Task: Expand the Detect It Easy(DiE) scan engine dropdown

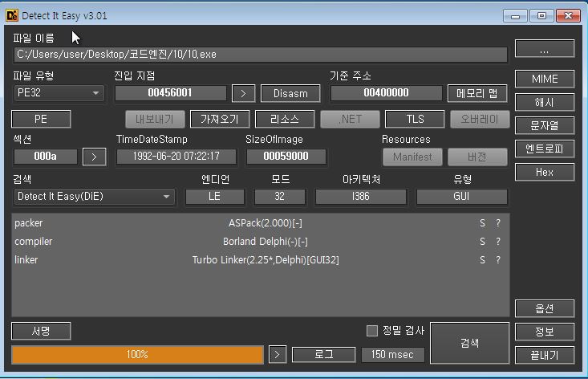Action: click(x=95, y=197)
